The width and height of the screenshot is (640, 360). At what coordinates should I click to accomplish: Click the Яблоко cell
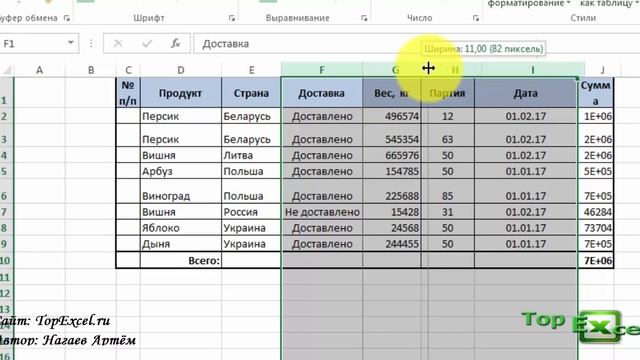pyautogui.click(x=181, y=228)
